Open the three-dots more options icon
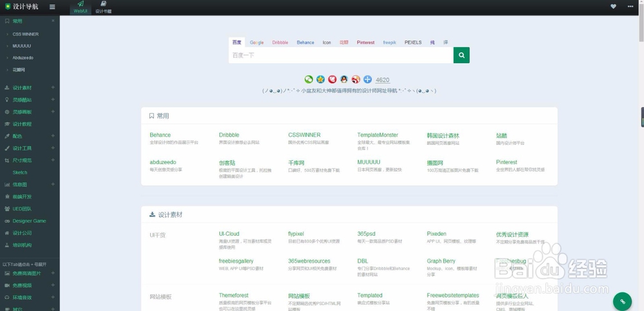The height and width of the screenshot is (311, 644). point(630,6)
